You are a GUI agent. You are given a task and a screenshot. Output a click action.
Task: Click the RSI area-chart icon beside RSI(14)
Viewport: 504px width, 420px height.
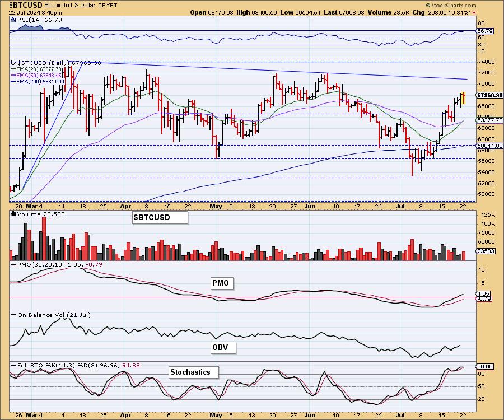coord(13,20)
